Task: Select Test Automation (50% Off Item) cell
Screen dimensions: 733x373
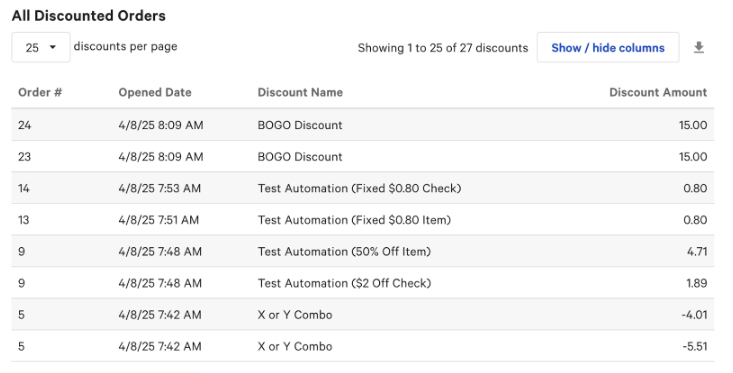Action: point(344,251)
